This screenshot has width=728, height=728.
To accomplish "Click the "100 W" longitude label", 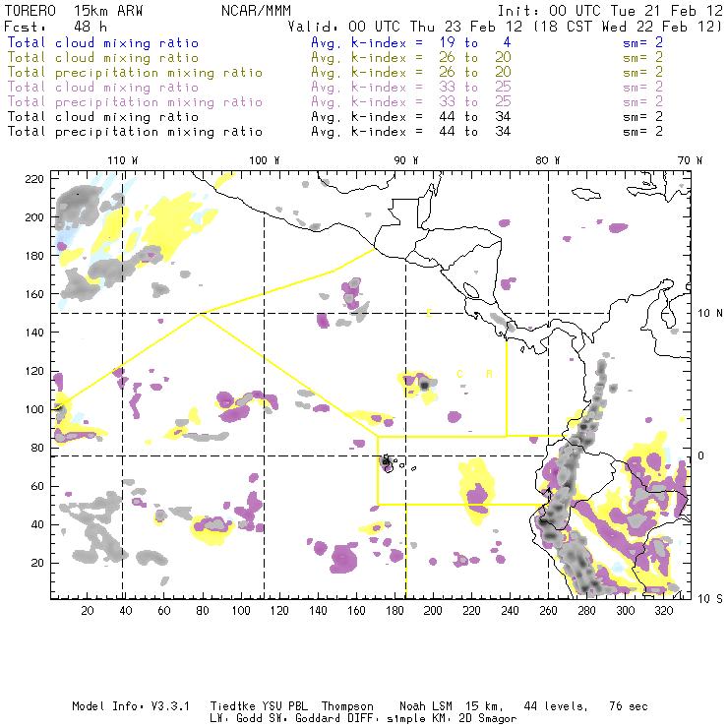I will click(265, 160).
